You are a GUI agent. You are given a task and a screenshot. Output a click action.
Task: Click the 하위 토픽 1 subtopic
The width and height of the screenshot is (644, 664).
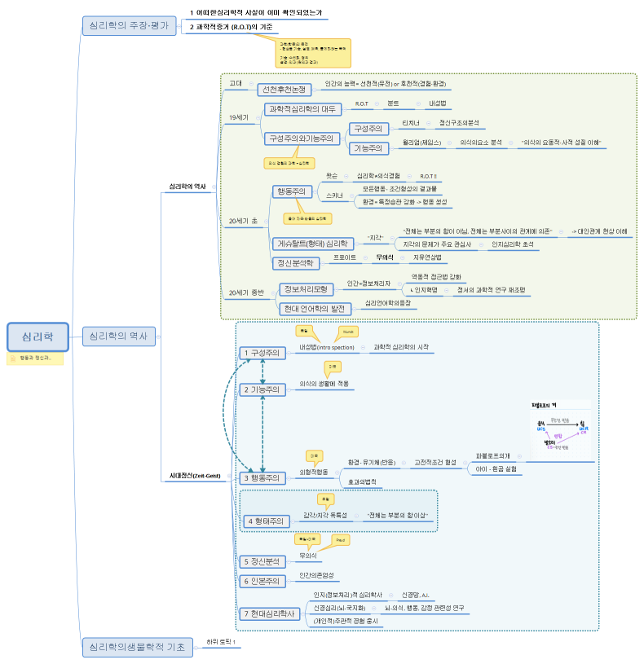pos(220,643)
